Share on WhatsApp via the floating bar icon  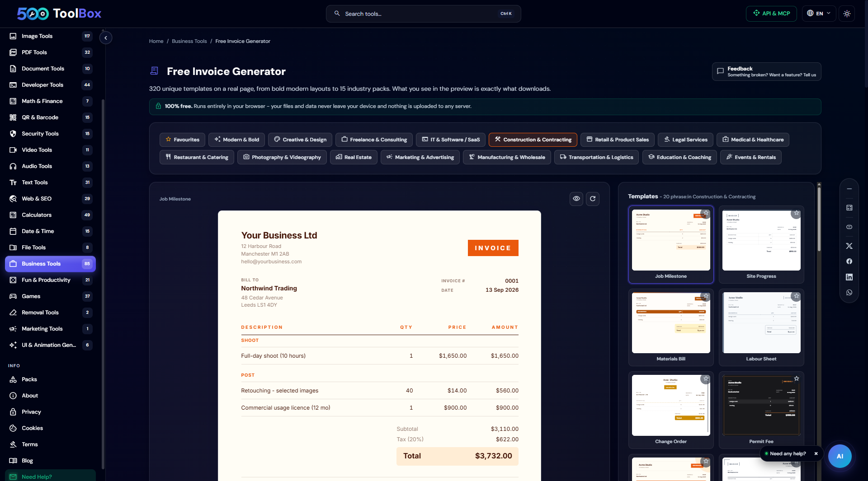[x=849, y=293]
